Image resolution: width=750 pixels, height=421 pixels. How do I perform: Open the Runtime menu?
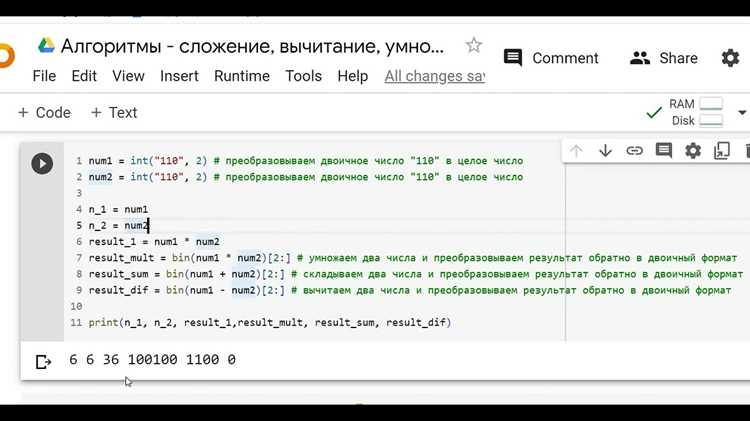point(242,76)
